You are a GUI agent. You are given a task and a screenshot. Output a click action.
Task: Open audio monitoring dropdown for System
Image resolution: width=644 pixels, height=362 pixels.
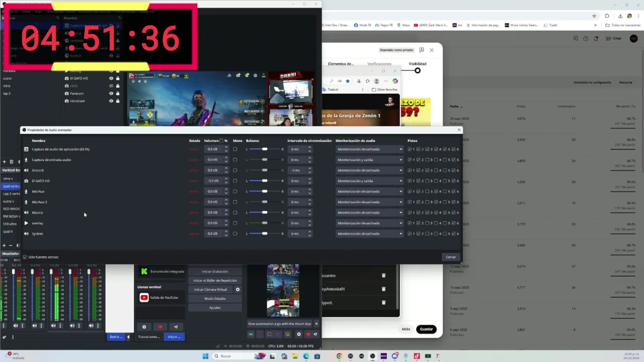[370, 234]
